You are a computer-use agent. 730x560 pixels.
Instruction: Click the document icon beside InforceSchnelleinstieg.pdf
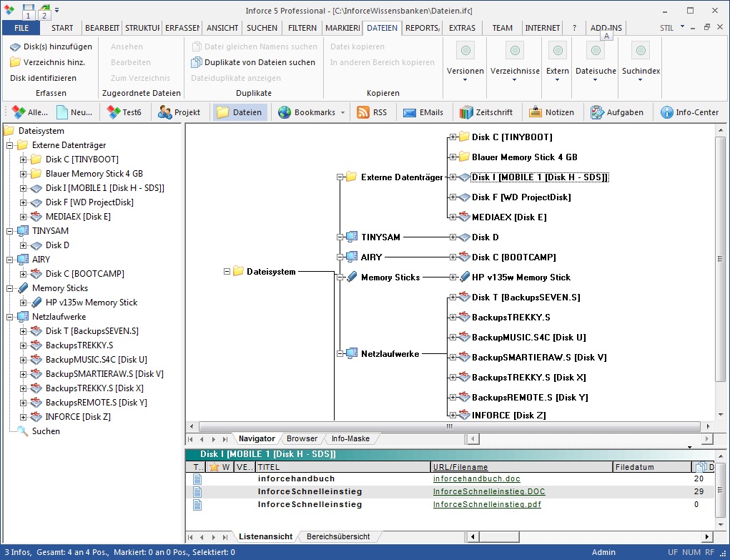[197, 504]
